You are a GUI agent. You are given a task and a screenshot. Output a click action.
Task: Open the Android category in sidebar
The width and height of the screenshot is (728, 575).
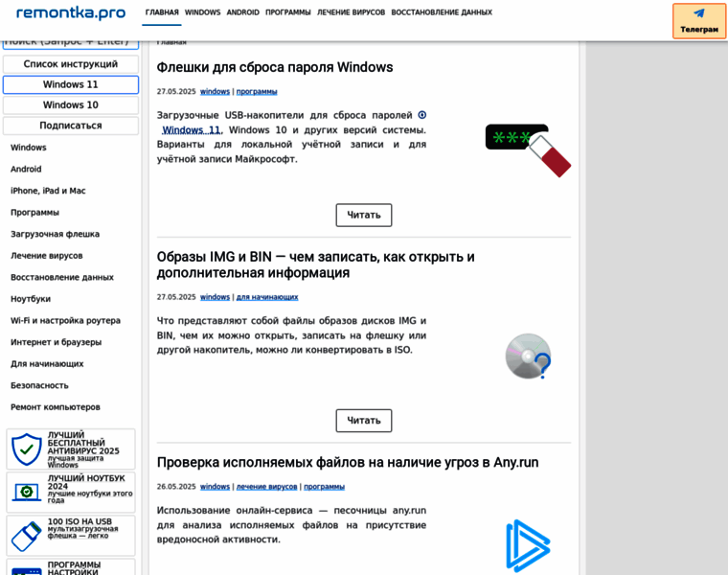pos(26,169)
